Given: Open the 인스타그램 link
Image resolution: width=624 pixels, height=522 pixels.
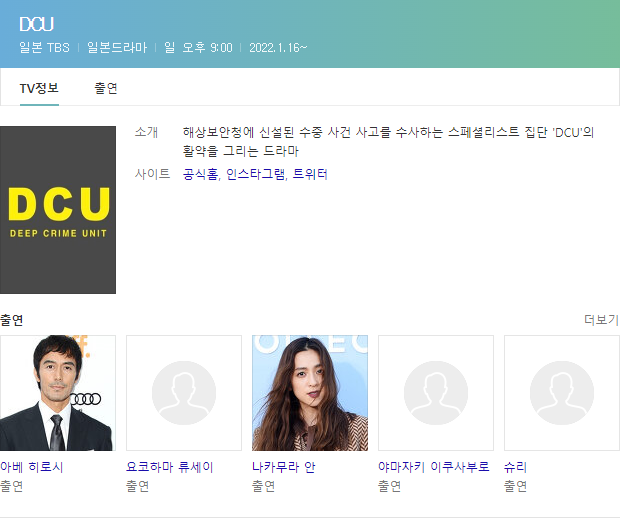Looking at the screenshot, I should (x=255, y=174).
